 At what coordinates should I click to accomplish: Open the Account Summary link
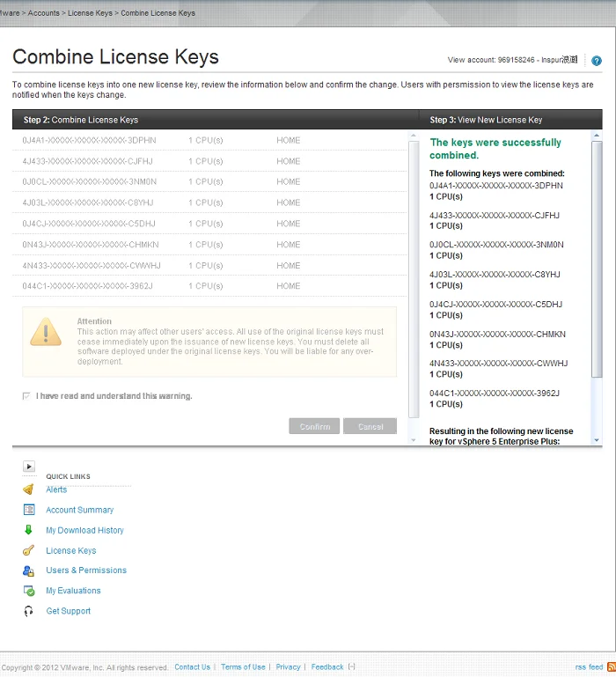[x=79, y=510]
